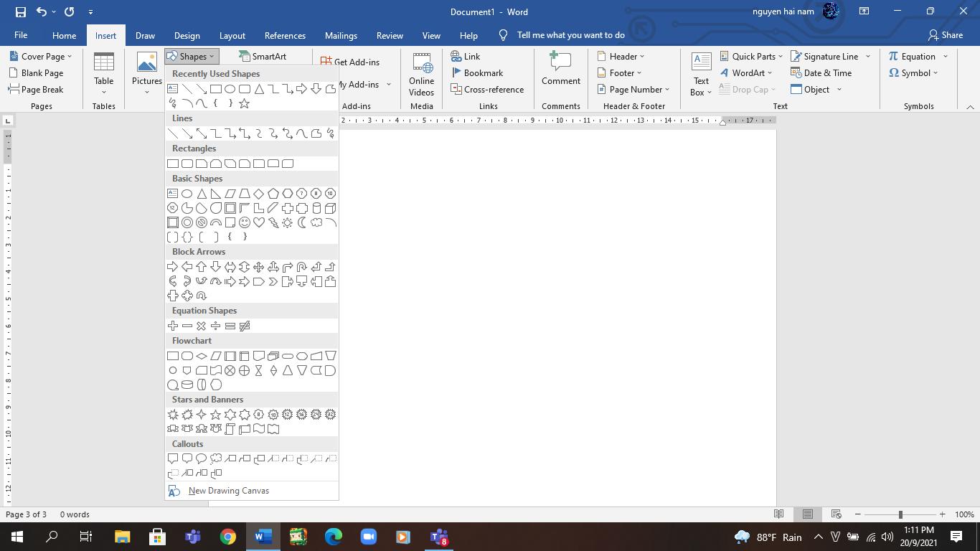980x551 pixels.
Task: Save the document from Quick Access toolbar
Action: 20,11
